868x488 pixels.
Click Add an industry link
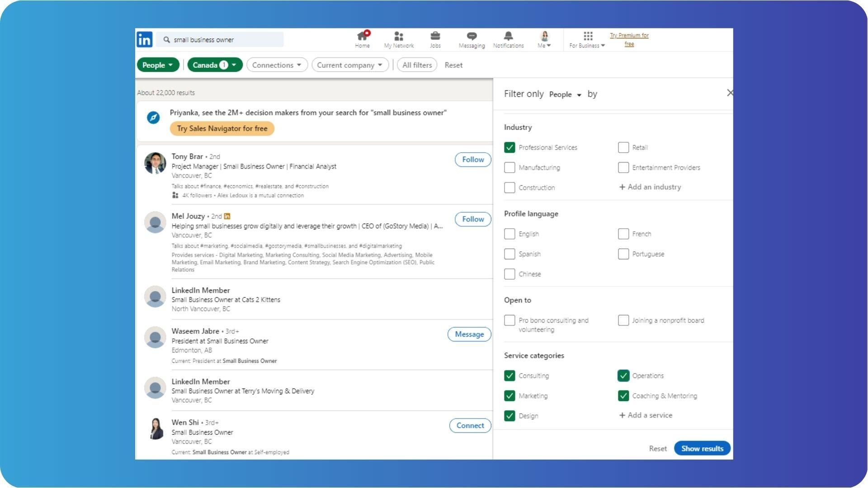(650, 187)
